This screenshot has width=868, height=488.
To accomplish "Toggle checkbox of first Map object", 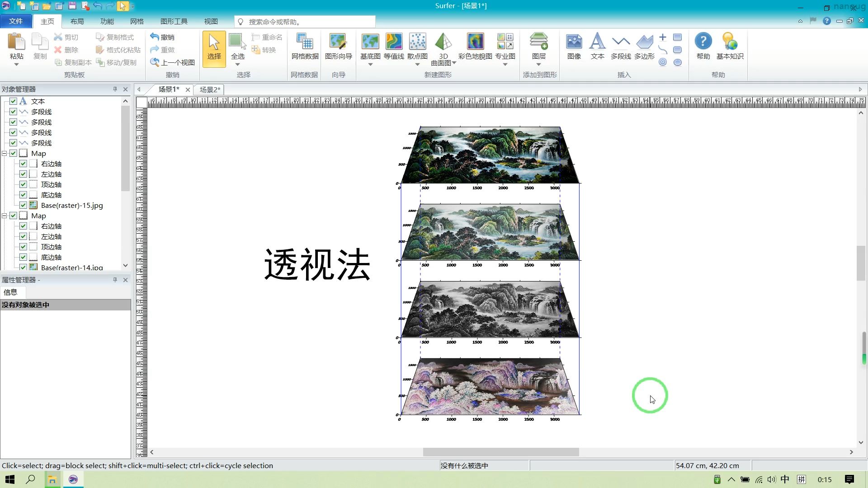I will [13, 153].
